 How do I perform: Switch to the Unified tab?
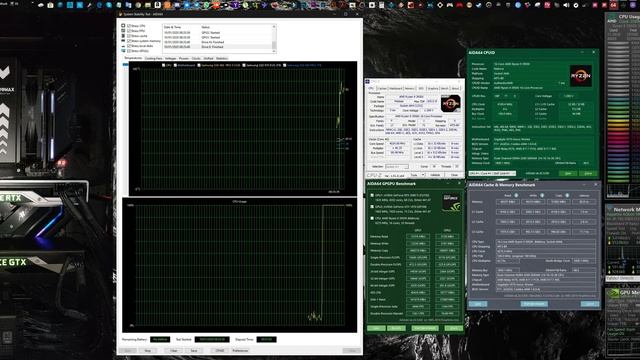click(208, 58)
